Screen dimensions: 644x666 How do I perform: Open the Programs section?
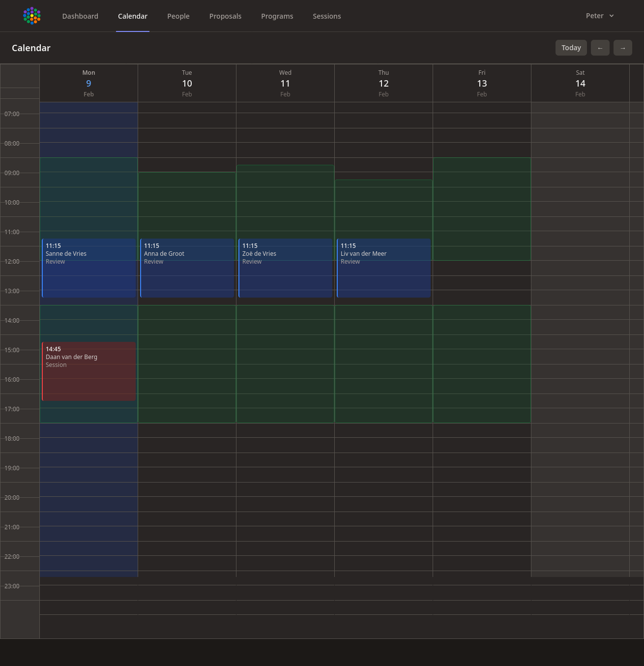click(x=277, y=16)
